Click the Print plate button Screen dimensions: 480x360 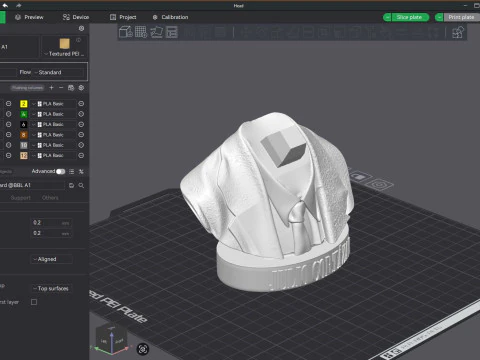coord(461,17)
